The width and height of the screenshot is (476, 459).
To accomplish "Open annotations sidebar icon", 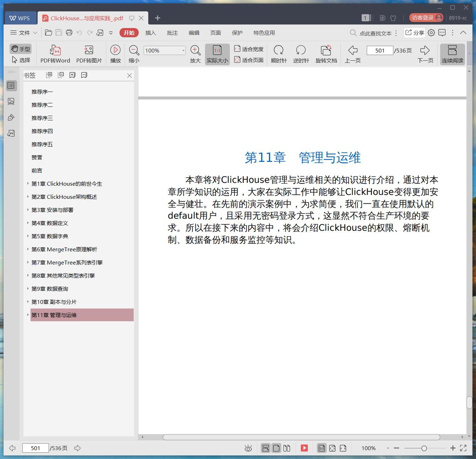I will pyautogui.click(x=11, y=118).
